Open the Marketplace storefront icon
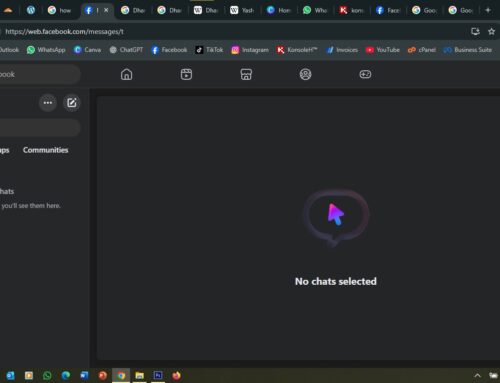The width and height of the screenshot is (500, 383). (246, 74)
